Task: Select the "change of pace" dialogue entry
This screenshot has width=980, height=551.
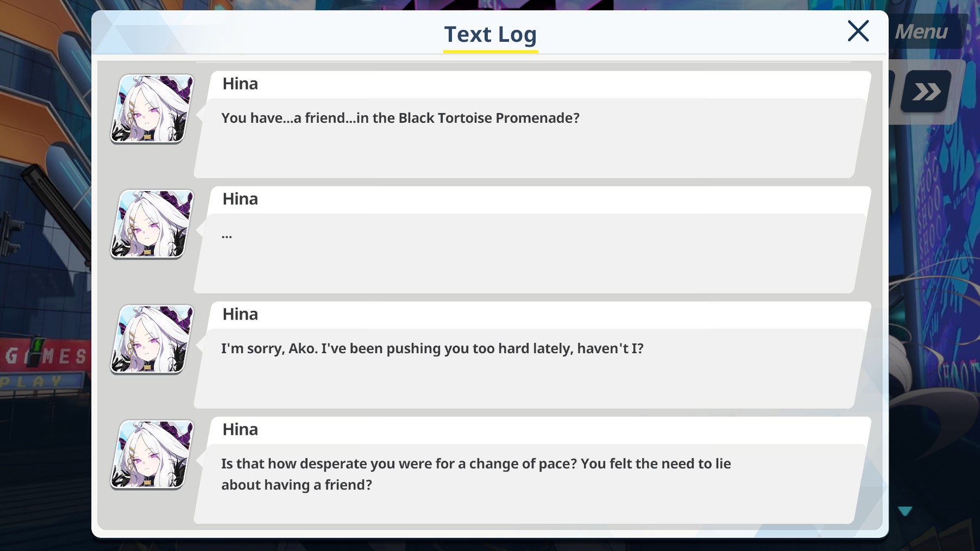Action: point(532,470)
